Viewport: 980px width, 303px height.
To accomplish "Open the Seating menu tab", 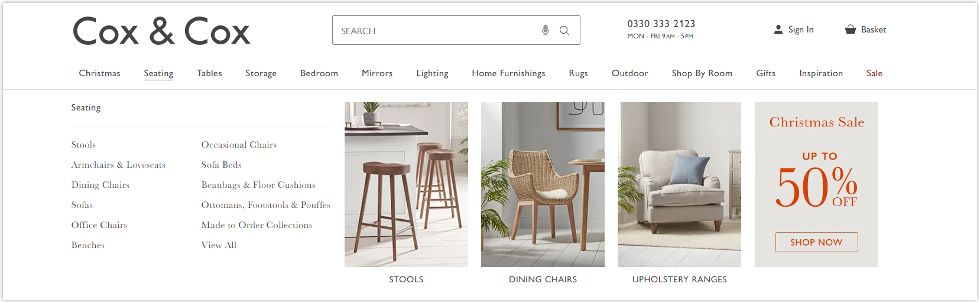I will tap(158, 73).
